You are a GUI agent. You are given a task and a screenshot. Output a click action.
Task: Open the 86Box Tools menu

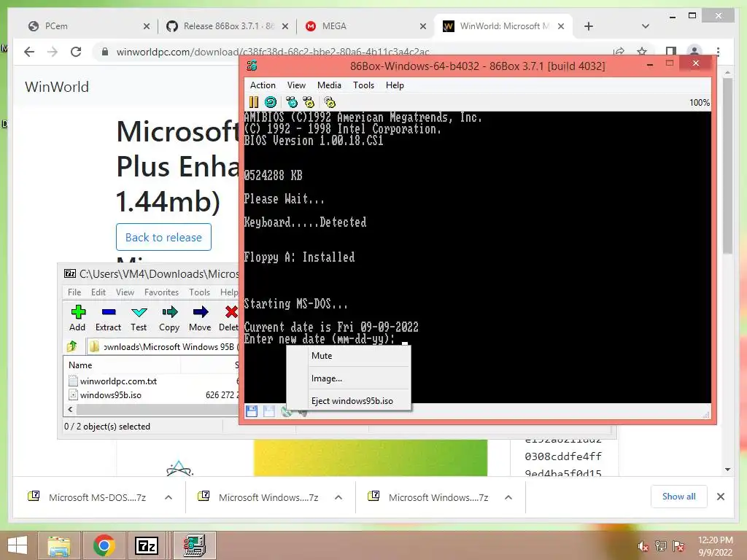click(363, 85)
